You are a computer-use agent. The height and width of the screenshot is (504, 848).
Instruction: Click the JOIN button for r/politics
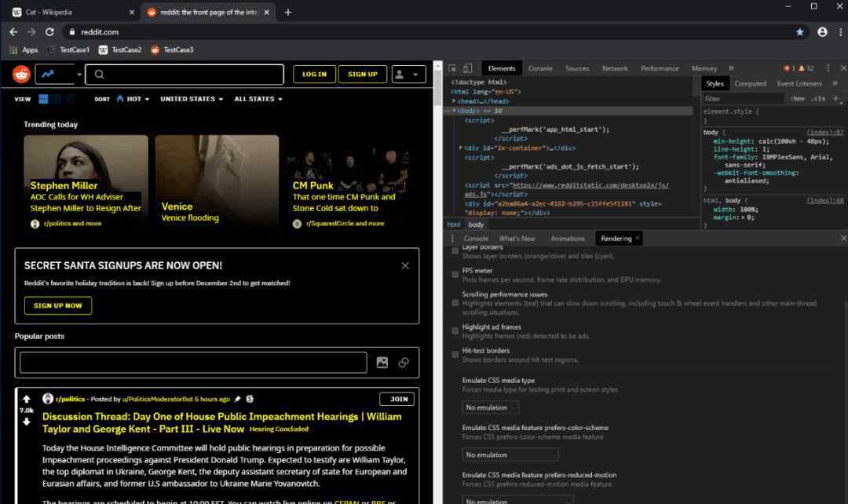click(x=397, y=399)
